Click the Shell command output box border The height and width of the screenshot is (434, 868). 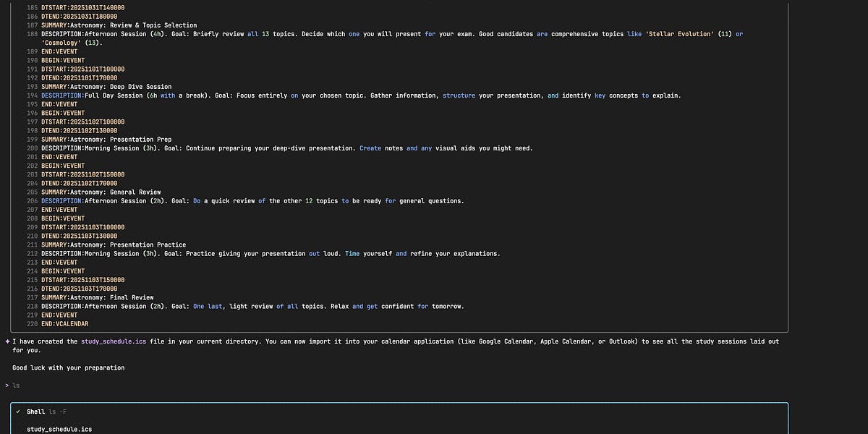pyautogui.click(x=401, y=401)
